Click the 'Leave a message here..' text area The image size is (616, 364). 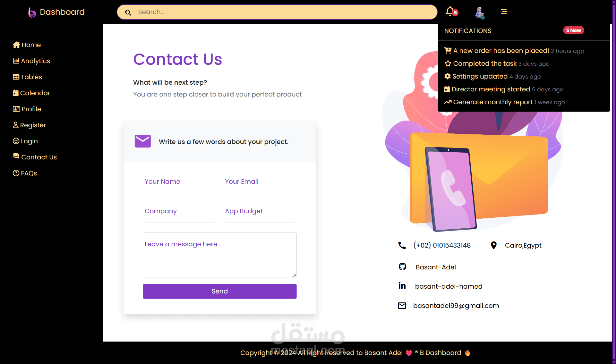click(x=220, y=255)
